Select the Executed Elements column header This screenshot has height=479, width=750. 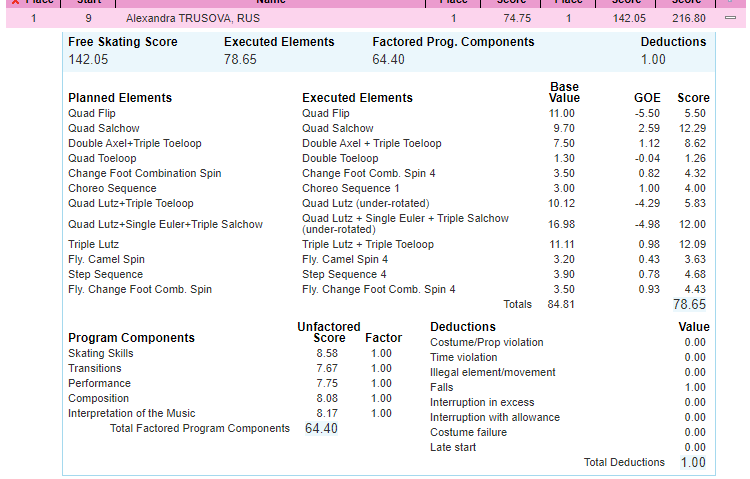point(357,98)
